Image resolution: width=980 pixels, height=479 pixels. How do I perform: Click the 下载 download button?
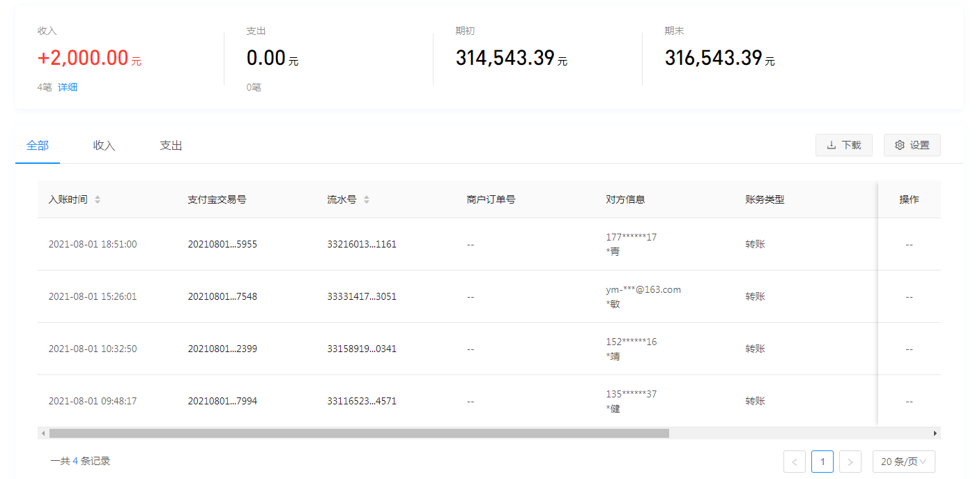click(x=843, y=145)
